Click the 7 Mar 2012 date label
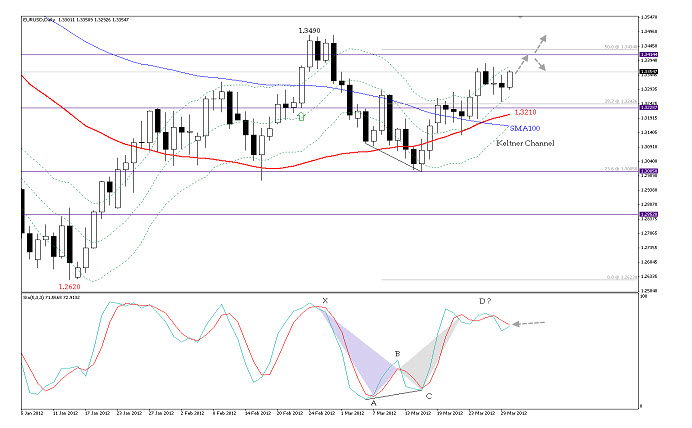The width and height of the screenshot is (692, 428). [384, 413]
